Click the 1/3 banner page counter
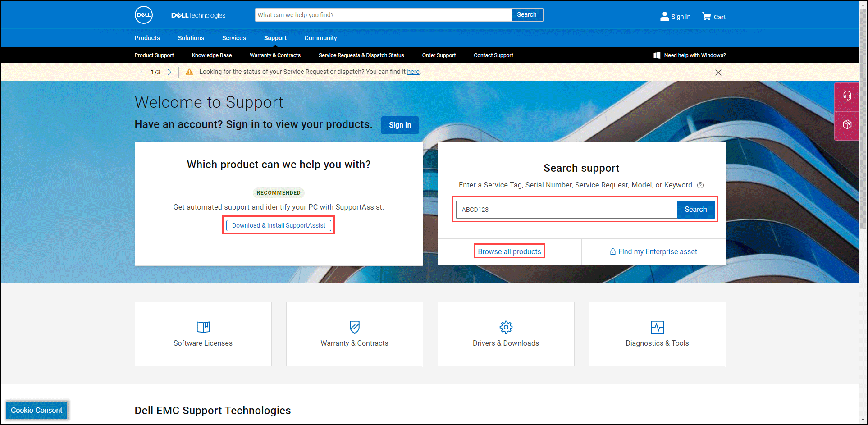 coord(155,72)
